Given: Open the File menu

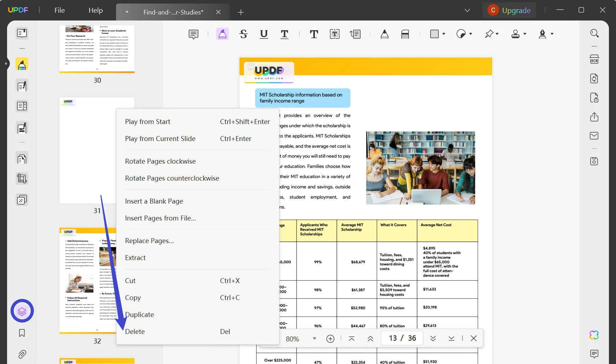Looking at the screenshot, I should coord(59,10).
